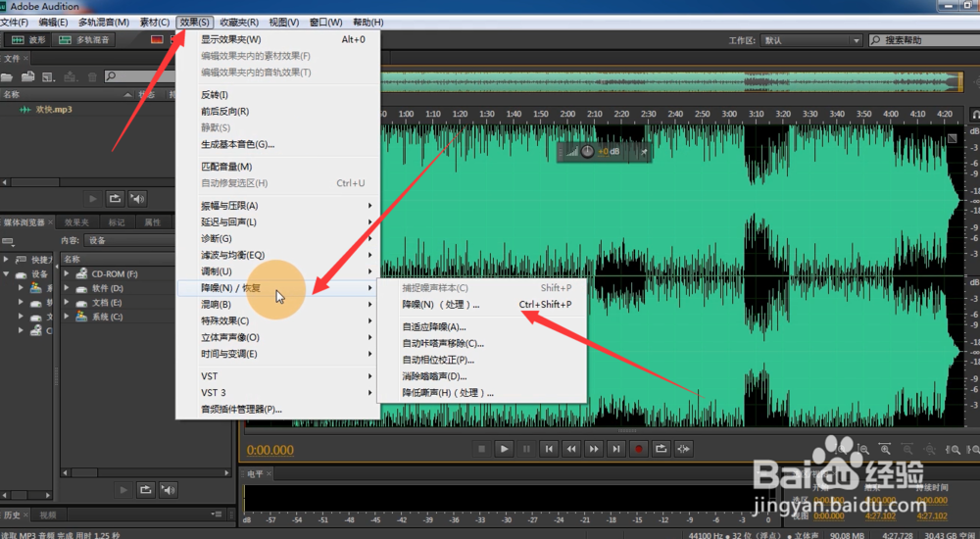Click the transport Play button
The image size is (980, 539).
[504, 449]
